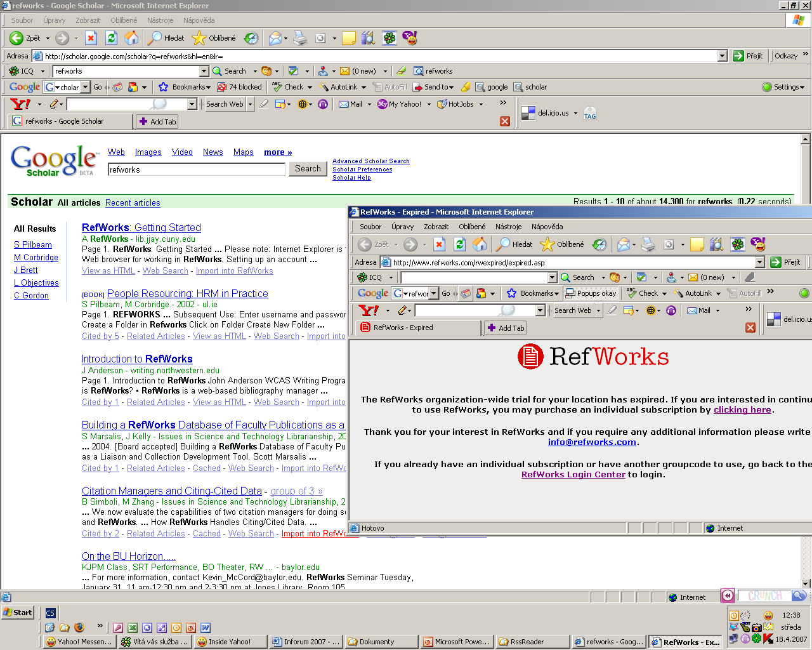Go Home in RefWorks Expired window
The width and height of the screenshot is (812, 650).
coord(480,244)
